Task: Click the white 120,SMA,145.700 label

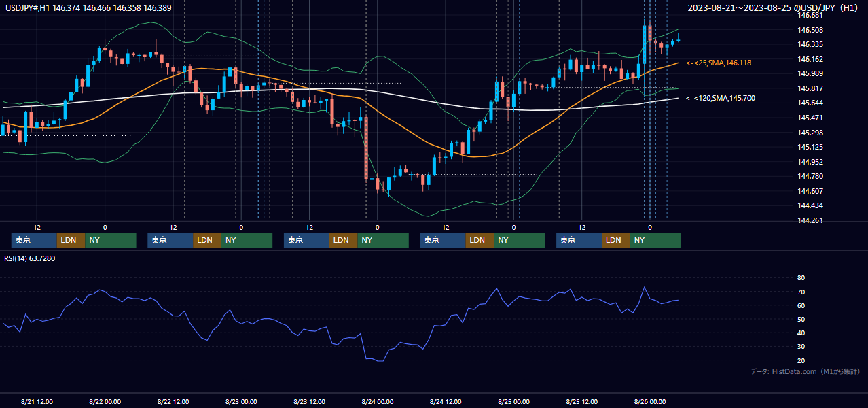Action: [721, 98]
